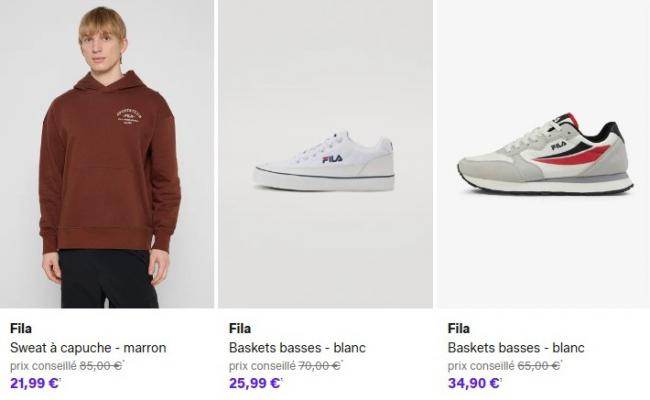This screenshot has width=650, height=400.
Task: Open the grey and red sneaker photo
Action: 545,155
